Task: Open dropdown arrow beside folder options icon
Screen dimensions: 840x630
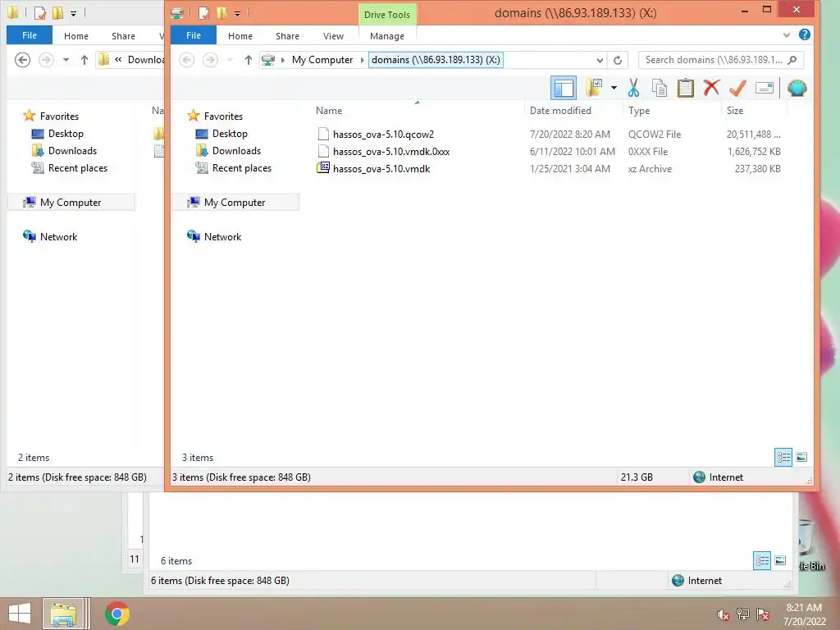Action: tap(614, 88)
